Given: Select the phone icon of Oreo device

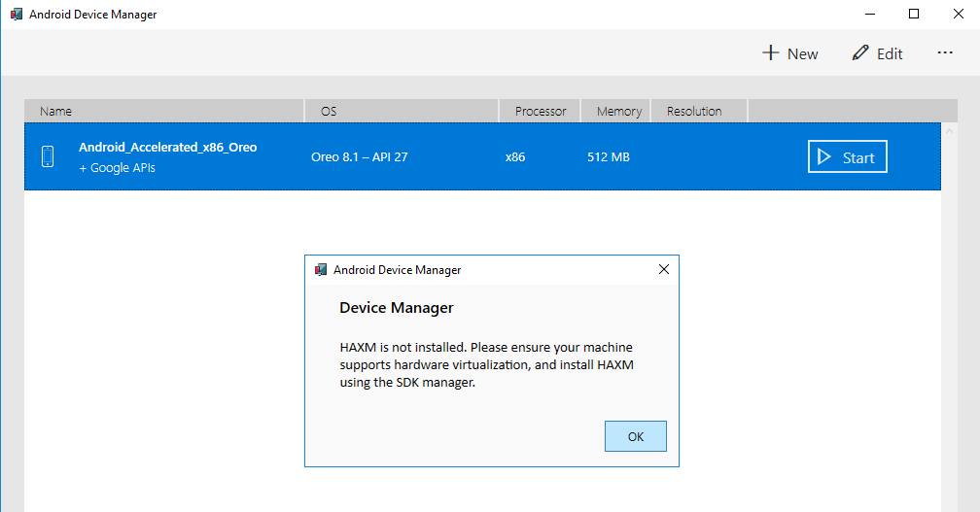Looking at the screenshot, I should pos(48,156).
